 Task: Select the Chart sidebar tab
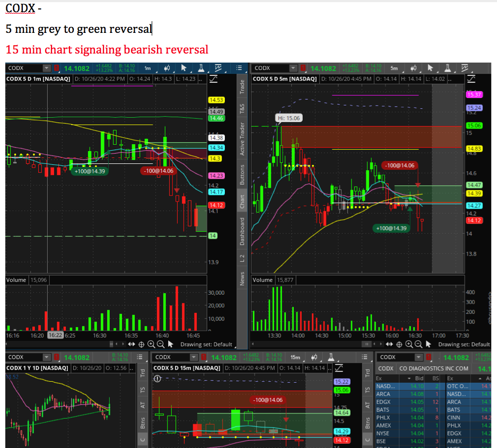242,202
